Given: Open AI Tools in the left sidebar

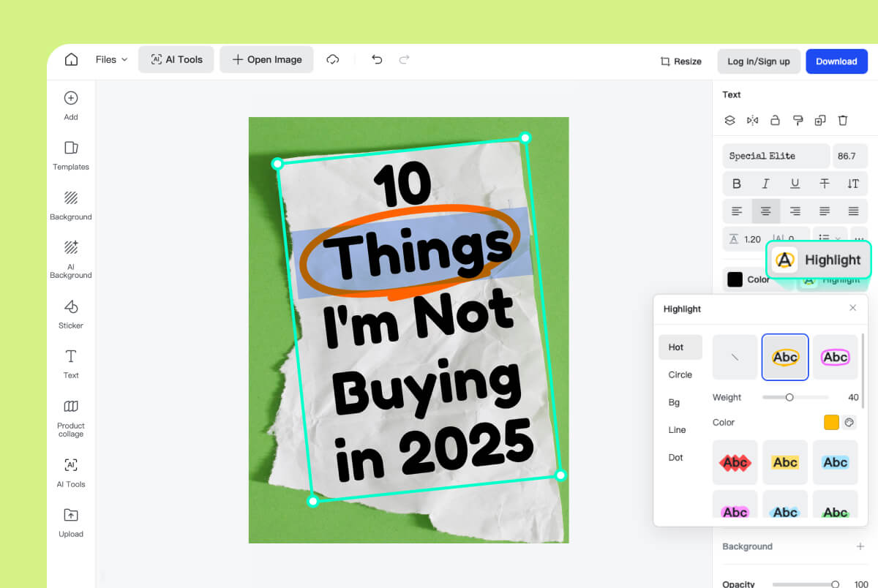Looking at the screenshot, I should [71, 473].
